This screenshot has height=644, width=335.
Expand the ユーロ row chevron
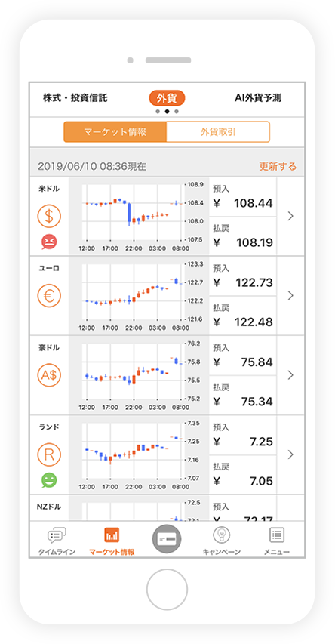(x=290, y=295)
